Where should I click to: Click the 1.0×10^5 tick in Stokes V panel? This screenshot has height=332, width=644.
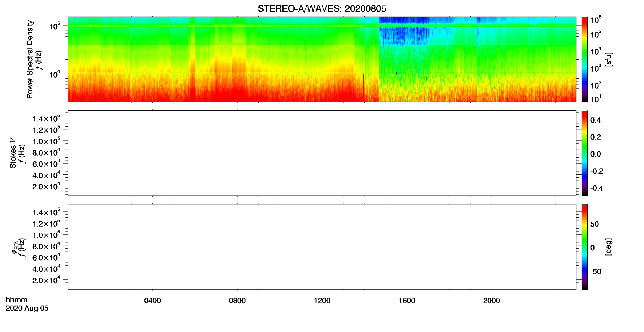coord(46,141)
